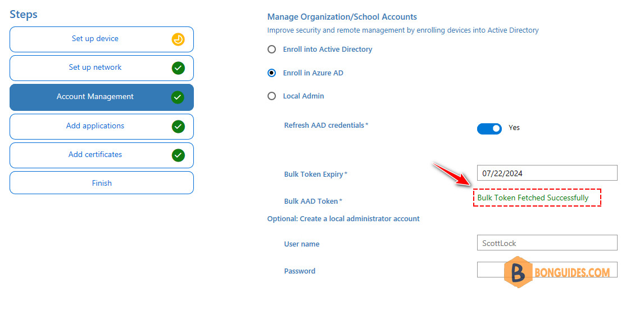Focus the User name input field
Image resolution: width=644 pixels, height=309 pixels.
click(x=547, y=243)
